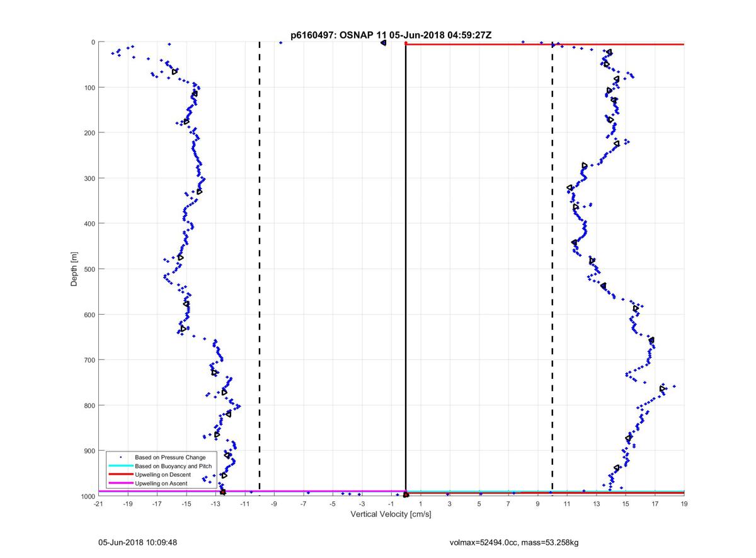
Task: Select the 'Depth [m]' y-axis label
Action: pos(74,269)
